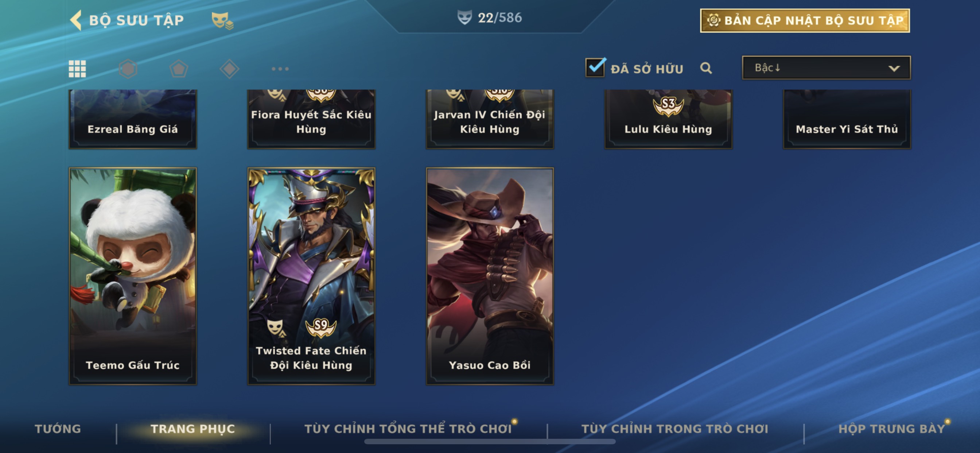Go back with the arrow beside Bộ Sưu Tập
980x453 pixels.
pos(76,20)
